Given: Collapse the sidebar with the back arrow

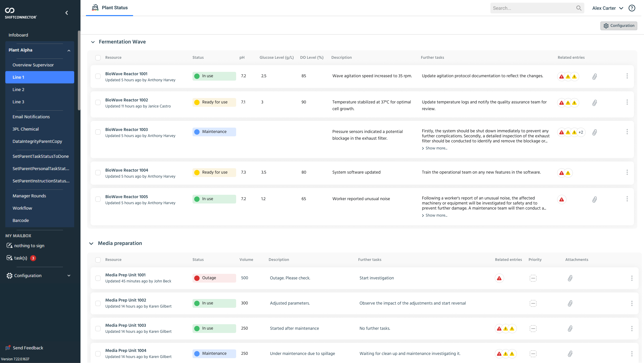Looking at the screenshot, I should click(x=67, y=13).
